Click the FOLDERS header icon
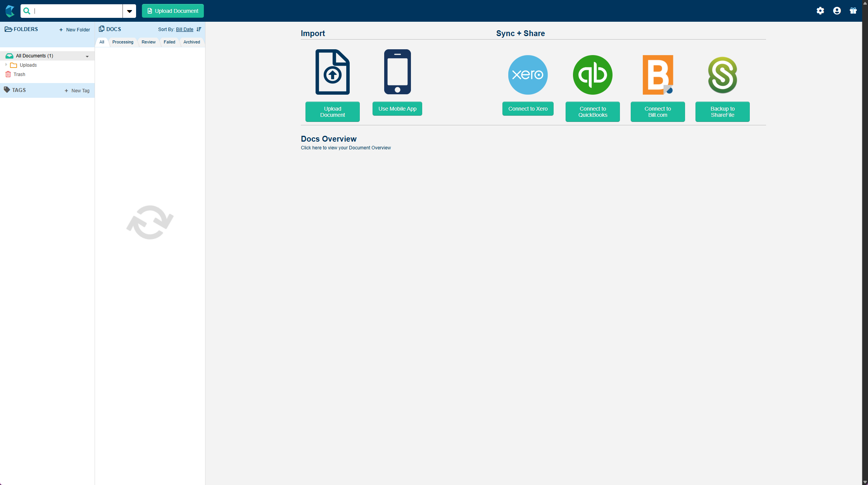868x485 pixels. tap(8, 29)
